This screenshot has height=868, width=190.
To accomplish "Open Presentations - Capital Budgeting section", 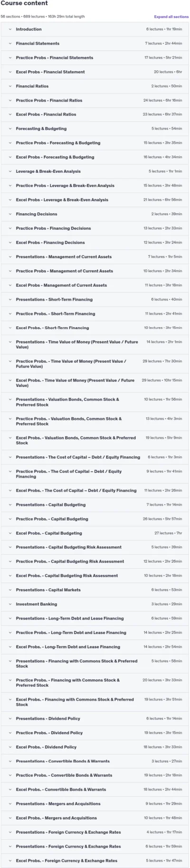I will [95, 505].
